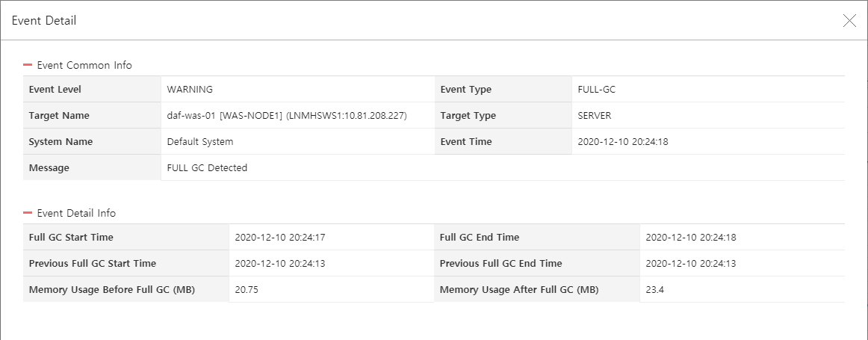Click the 23.4 memory usage value
This screenshot has width=868, height=340.
coord(654,290)
